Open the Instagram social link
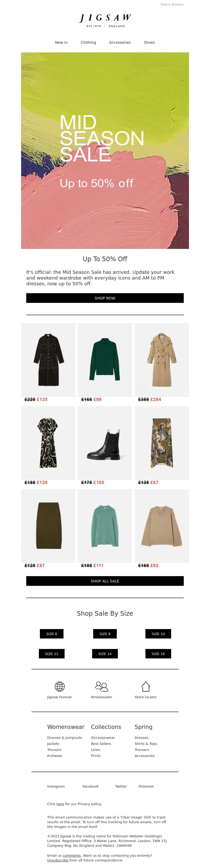This screenshot has width=210, height=868. 56,787
